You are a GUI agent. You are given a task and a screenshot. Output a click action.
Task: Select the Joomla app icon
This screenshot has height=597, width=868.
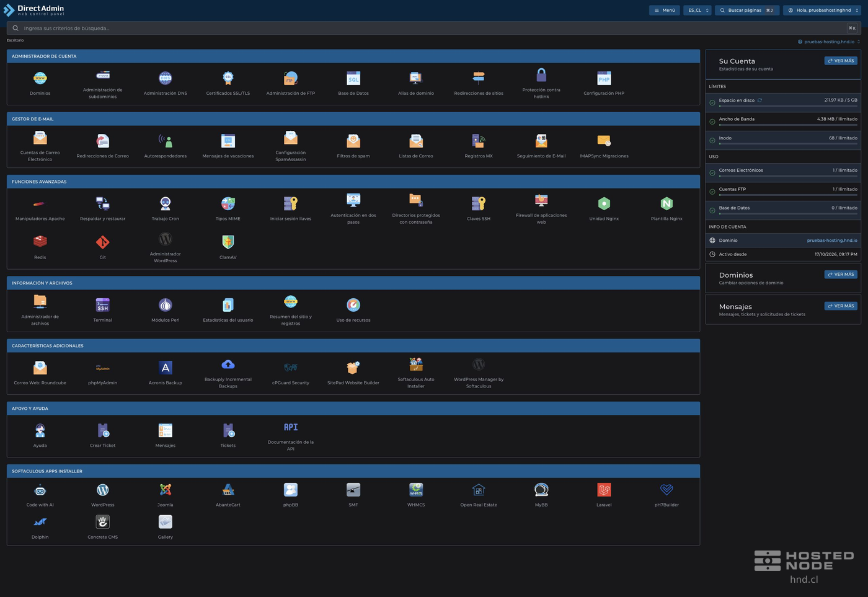click(x=165, y=490)
